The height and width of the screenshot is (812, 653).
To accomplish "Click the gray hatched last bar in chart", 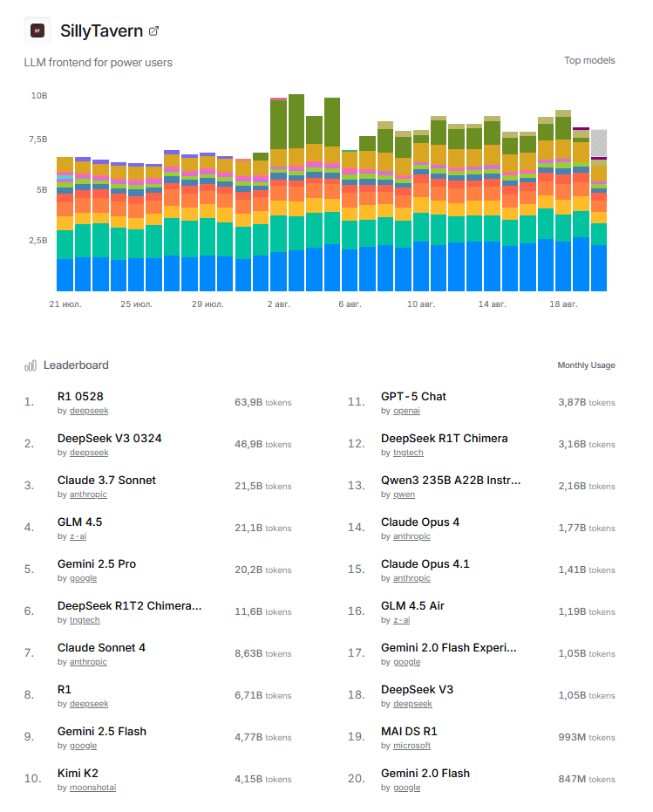I will [x=599, y=143].
